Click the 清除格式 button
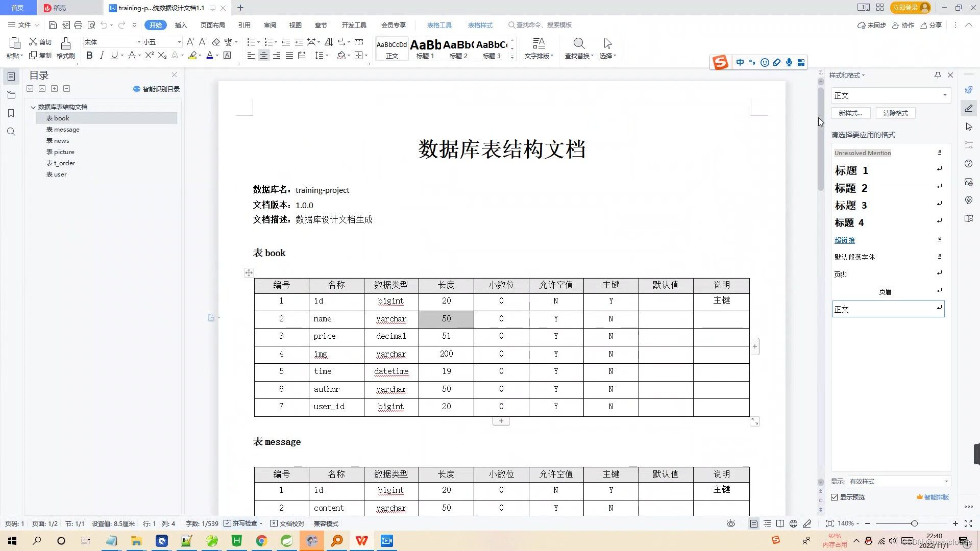 (x=895, y=113)
